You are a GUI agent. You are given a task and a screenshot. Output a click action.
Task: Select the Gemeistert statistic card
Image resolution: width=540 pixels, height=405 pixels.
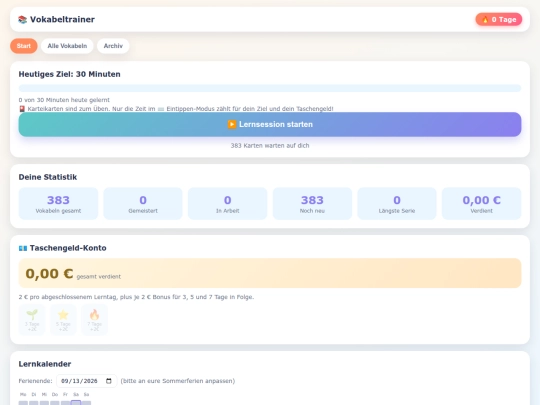click(143, 204)
